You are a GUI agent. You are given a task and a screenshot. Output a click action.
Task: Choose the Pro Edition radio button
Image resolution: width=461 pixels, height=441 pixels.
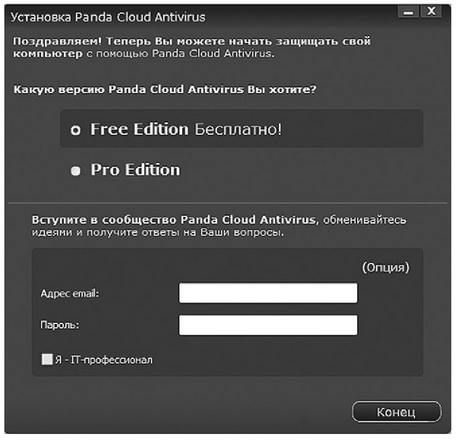[x=76, y=171]
